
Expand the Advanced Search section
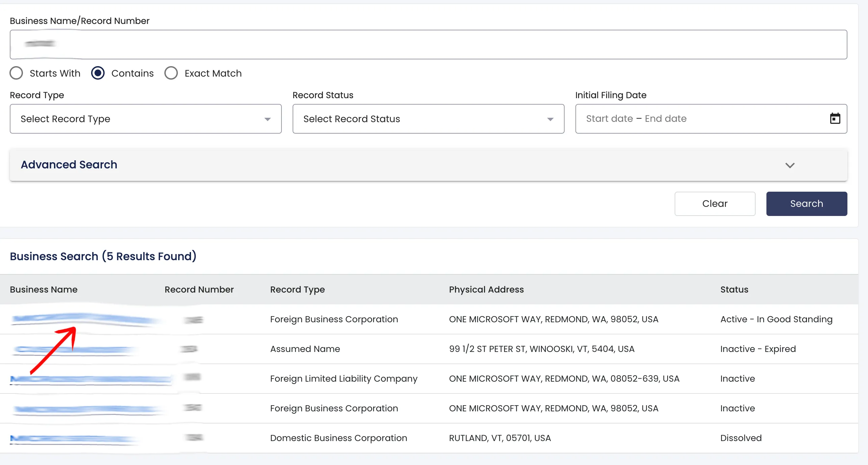(x=428, y=165)
